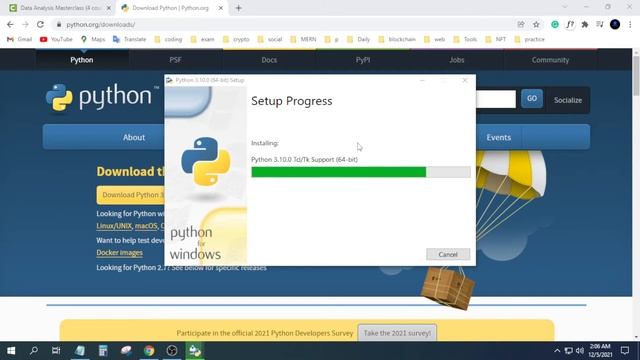Cancel the Python setup installation
The width and height of the screenshot is (640, 360).
[x=448, y=254]
